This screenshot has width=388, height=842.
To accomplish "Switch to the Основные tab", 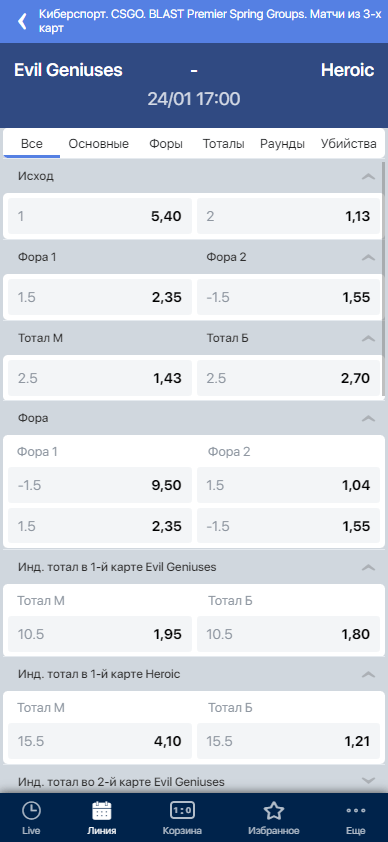I will pyautogui.click(x=99, y=144).
